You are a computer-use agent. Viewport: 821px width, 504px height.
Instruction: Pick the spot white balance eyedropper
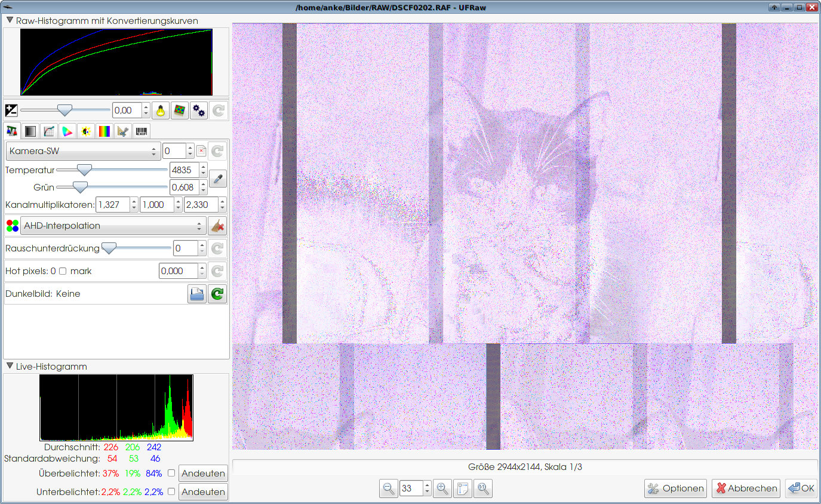218,179
